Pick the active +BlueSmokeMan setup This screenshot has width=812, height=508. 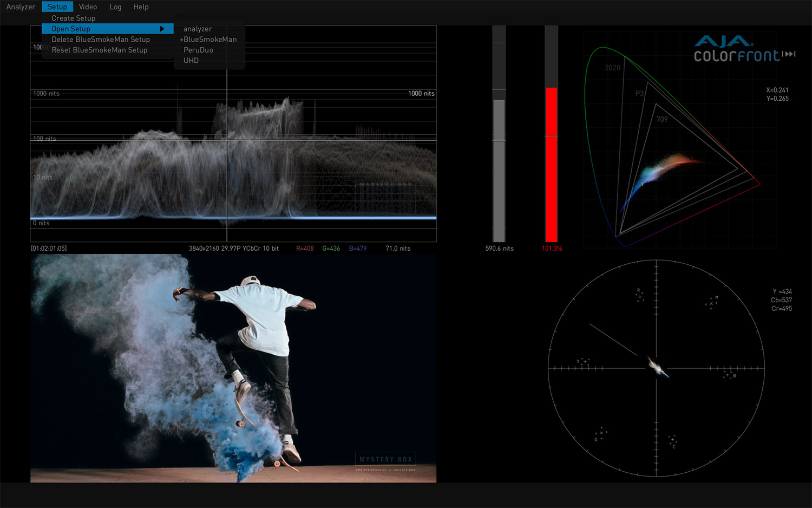coord(208,40)
